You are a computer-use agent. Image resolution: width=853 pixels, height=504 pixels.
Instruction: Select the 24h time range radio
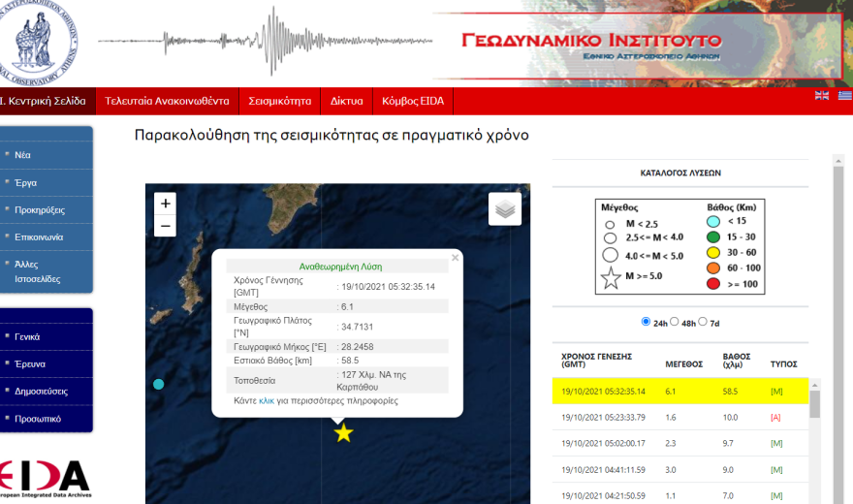click(x=647, y=322)
